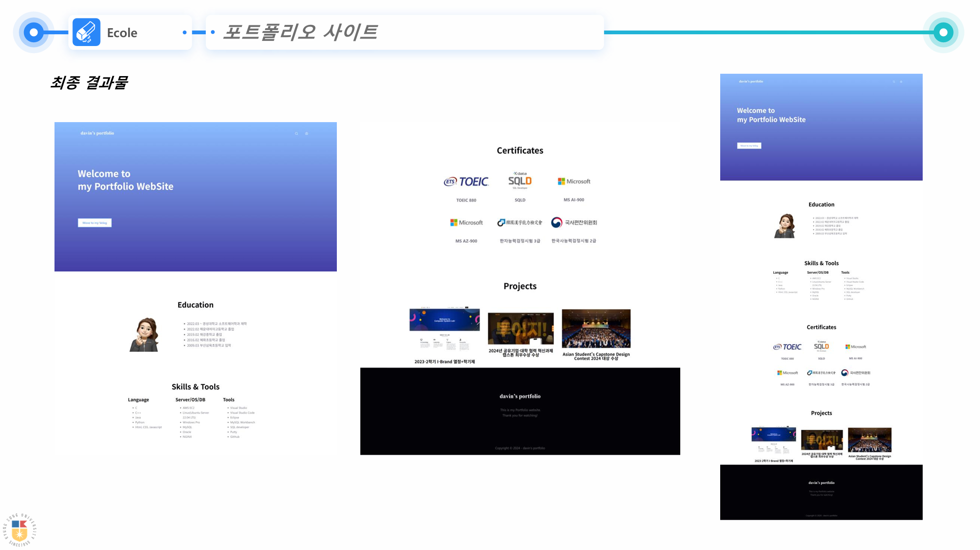980x550 pixels.
Task: Click the profile icon in left portfolio header
Action: click(307, 134)
